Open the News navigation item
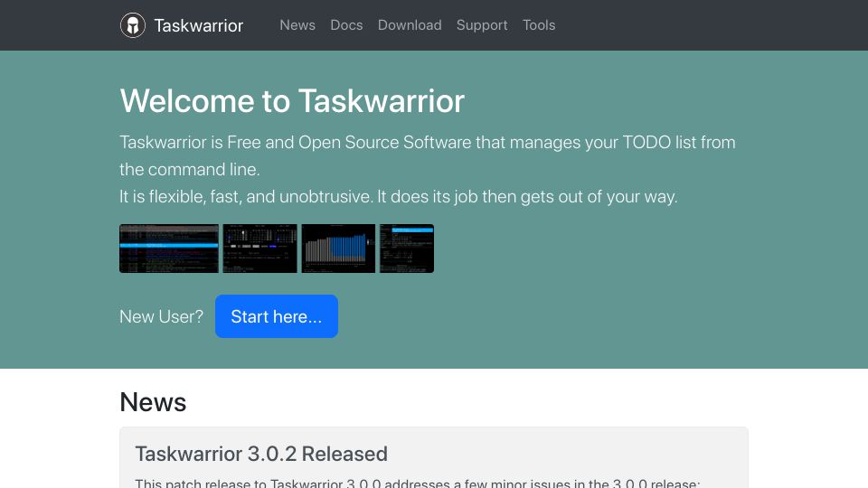This screenshot has width=868, height=488. click(297, 25)
